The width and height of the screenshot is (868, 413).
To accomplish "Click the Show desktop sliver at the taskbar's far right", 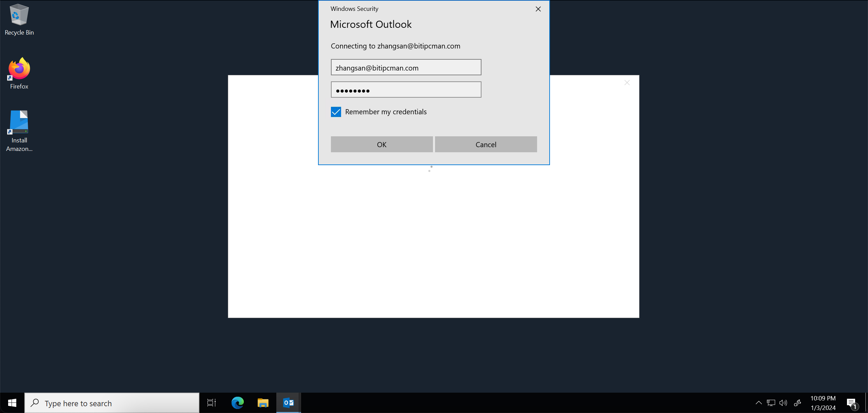I will tap(866, 403).
